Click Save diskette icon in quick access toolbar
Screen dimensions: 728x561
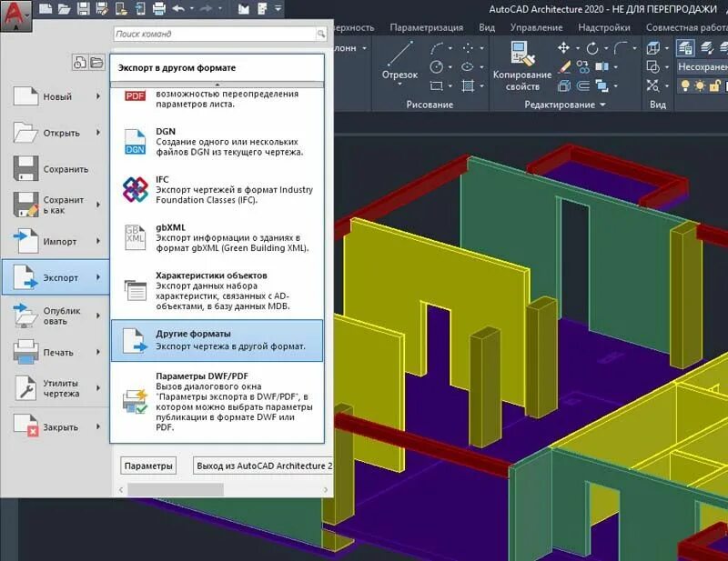pos(84,8)
